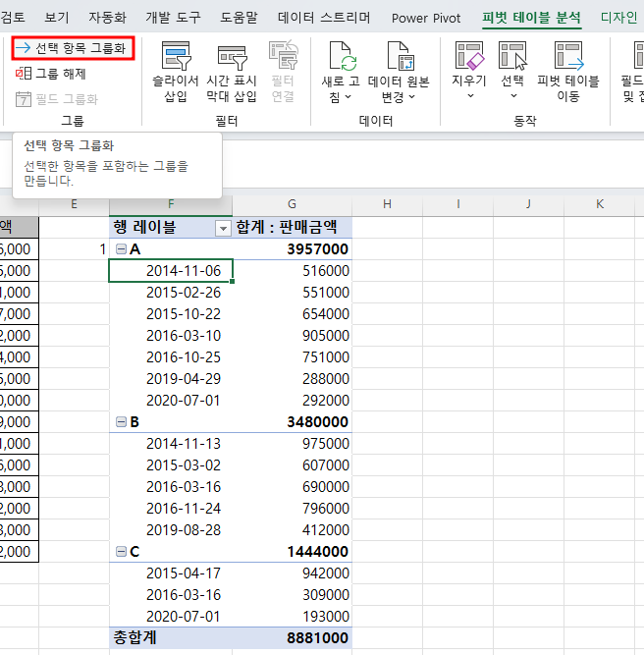Select the value cell 516000

click(x=292, y=271)
